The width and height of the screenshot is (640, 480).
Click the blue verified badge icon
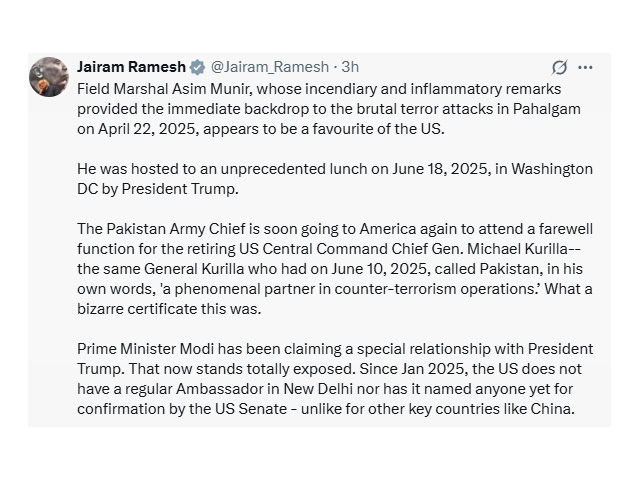[198, 67]
